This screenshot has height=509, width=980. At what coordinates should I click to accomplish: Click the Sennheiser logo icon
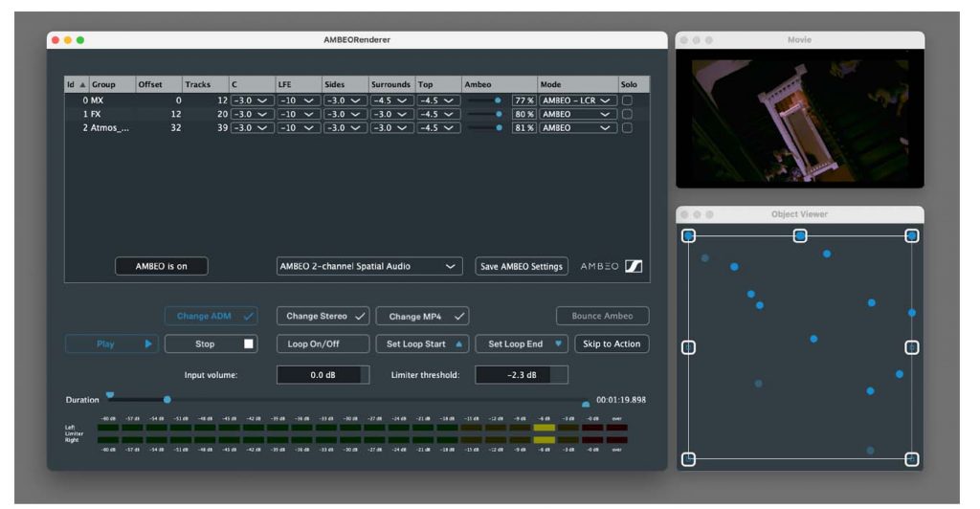tap(633, 266)
